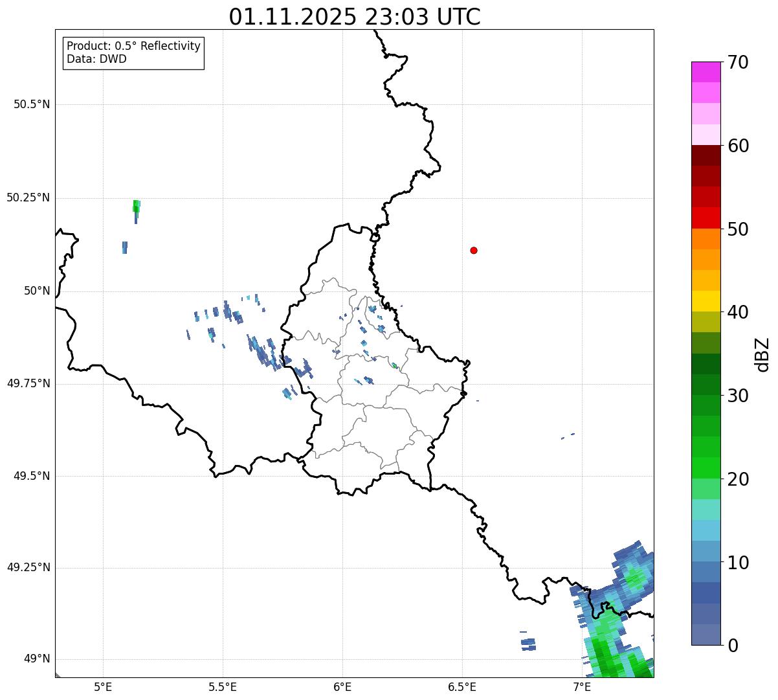Click the colorbar tick label 20
Viewport: 778px width, 700px height.
(738, 479)
